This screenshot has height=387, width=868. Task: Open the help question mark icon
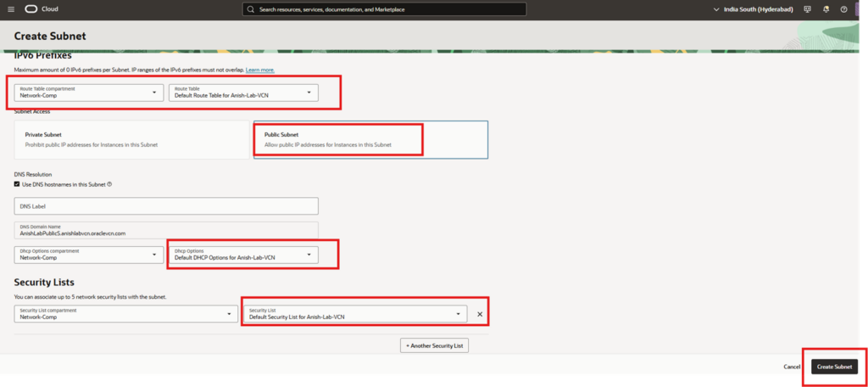(x=843, y=9)
